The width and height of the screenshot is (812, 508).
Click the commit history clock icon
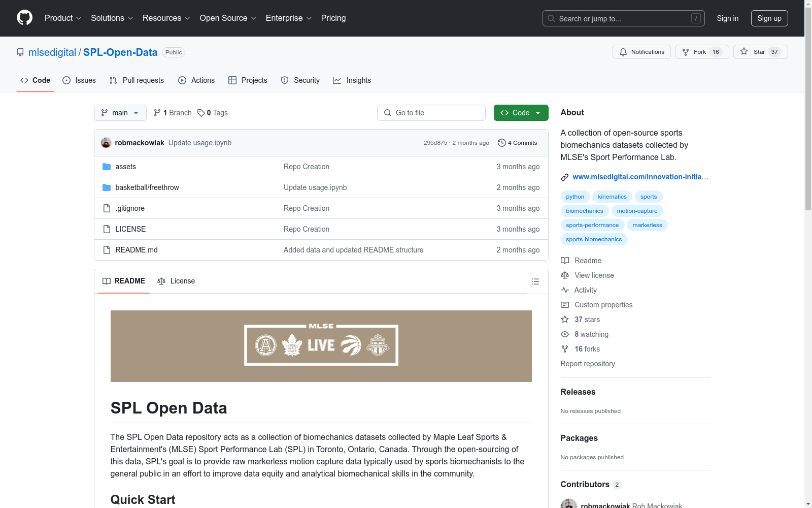502,143
